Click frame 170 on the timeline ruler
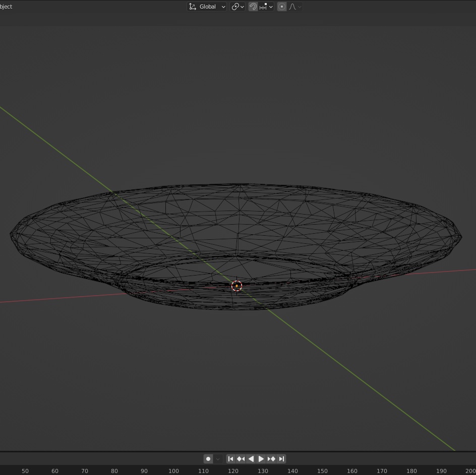 click(x=382, y=471)
